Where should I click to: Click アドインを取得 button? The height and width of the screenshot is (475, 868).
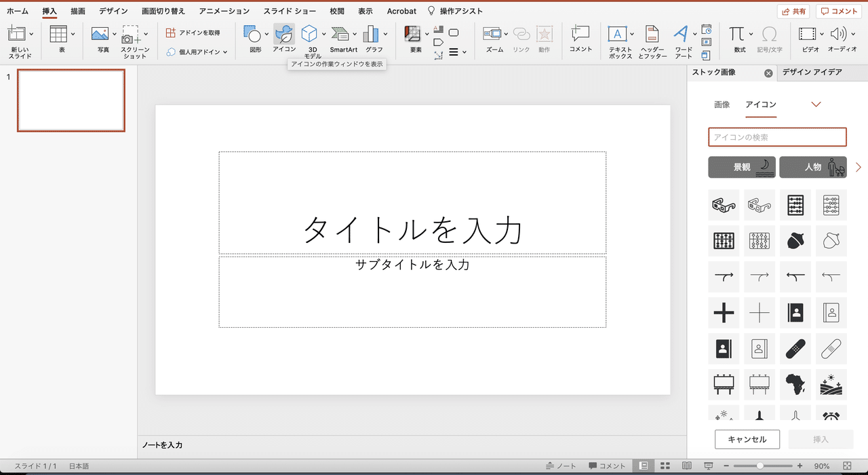point(193,33)
